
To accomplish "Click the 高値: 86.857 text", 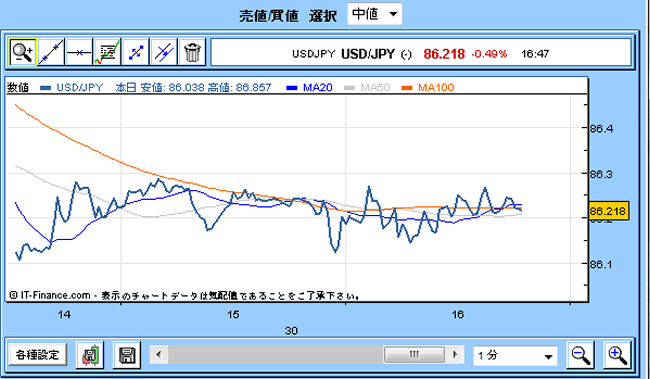I will coord(239,87).
